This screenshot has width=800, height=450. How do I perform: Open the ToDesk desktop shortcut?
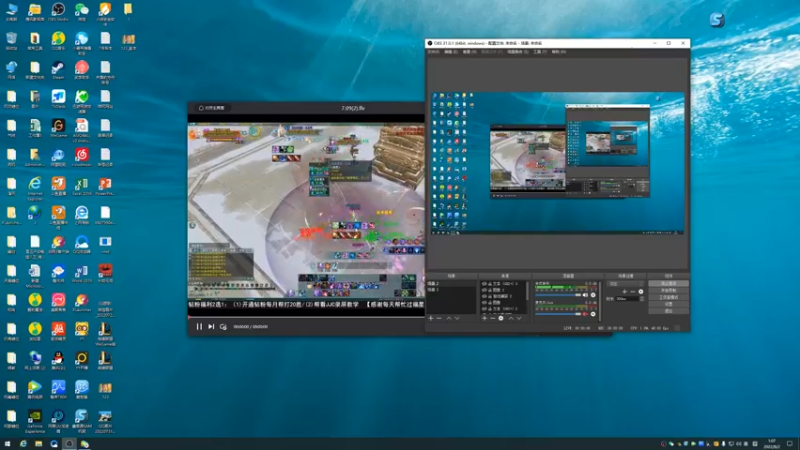point(58,98)
